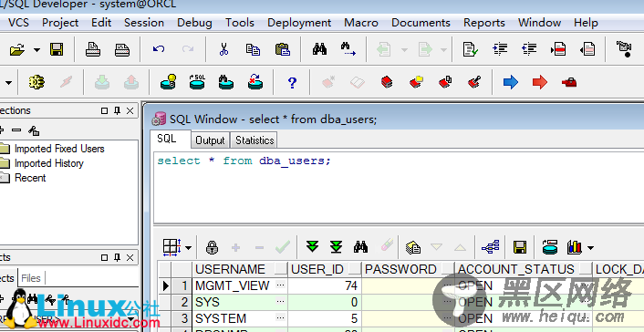Select the USER_ID cell showing 74
Screen dimensions: 644x332
[325, 285]
